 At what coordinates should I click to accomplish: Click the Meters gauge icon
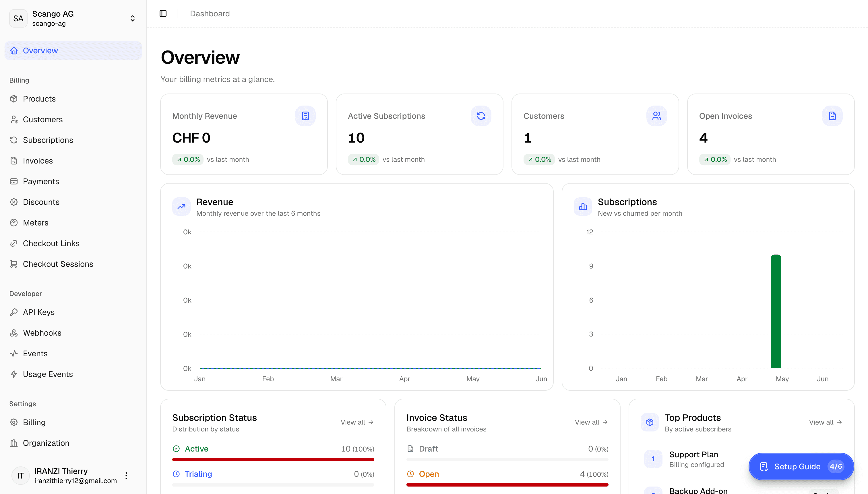(x=14, y=223)
